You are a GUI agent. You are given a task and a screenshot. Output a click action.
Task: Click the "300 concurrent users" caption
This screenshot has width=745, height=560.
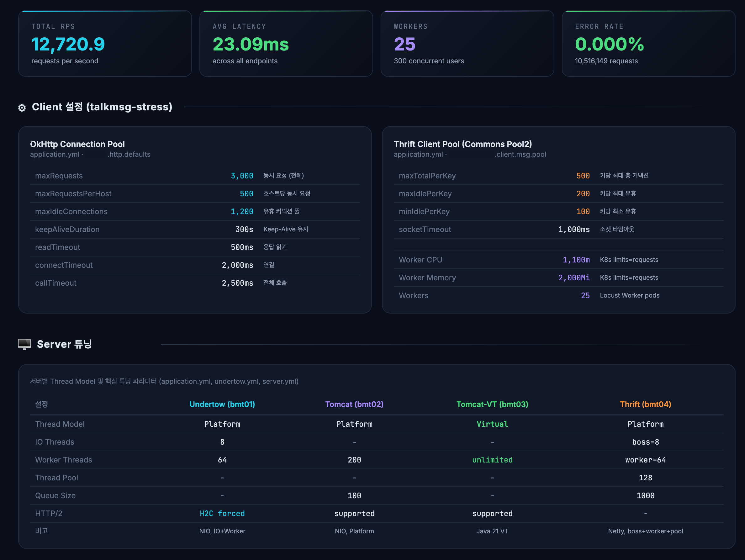point(429,61)
